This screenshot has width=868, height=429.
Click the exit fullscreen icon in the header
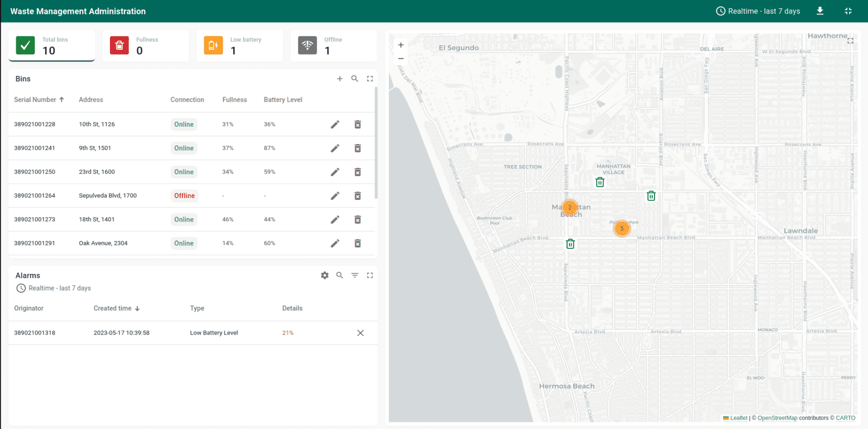848,10
